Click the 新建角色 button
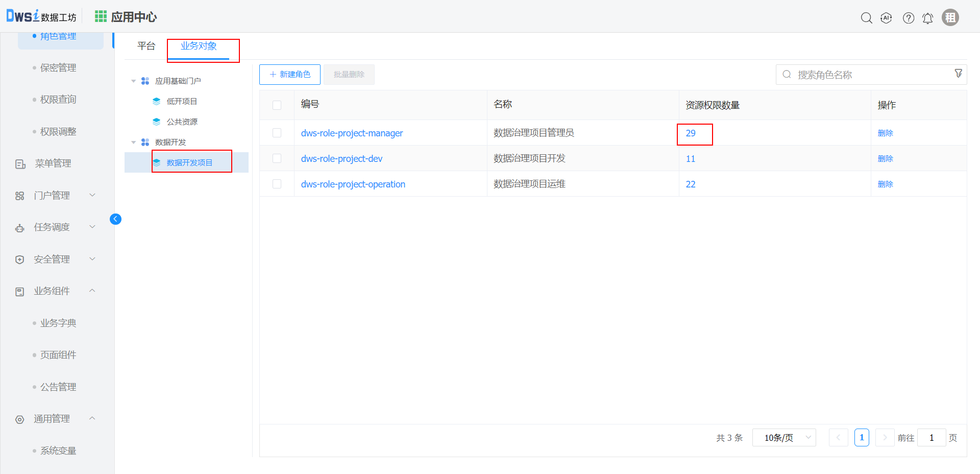Viewport: 980px width, 474px height. click(289, 75)
